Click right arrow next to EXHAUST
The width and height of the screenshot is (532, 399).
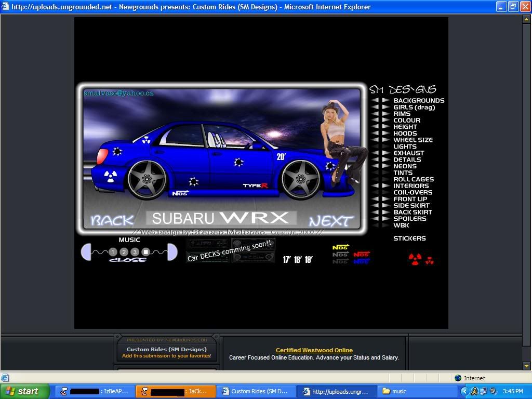(386, 153)
